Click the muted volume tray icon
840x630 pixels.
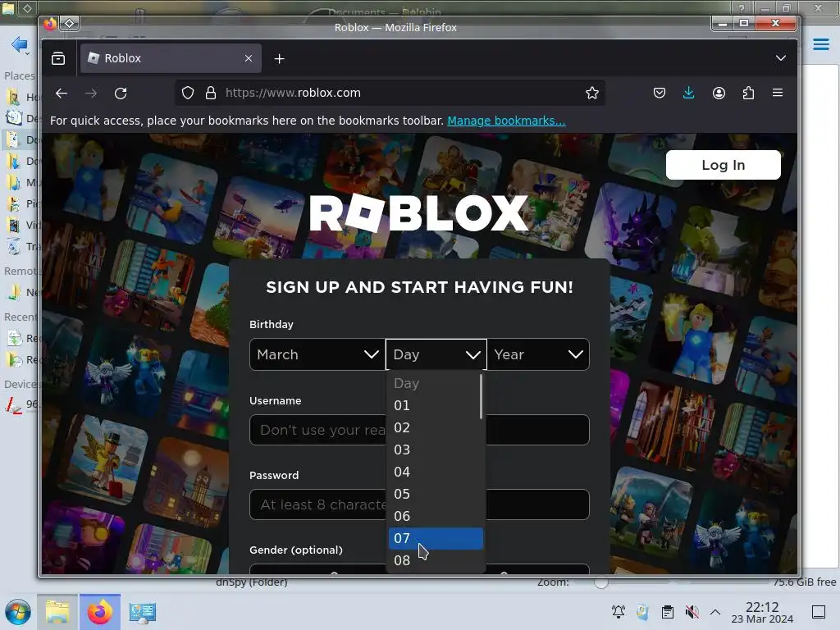pyautogui.click(x=692, y=612)
